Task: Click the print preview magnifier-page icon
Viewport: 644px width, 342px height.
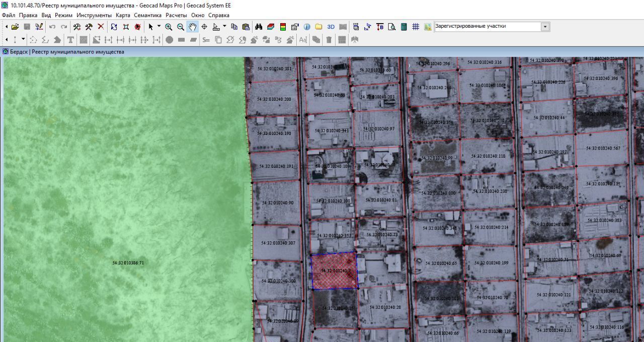Action: point(391,27)
